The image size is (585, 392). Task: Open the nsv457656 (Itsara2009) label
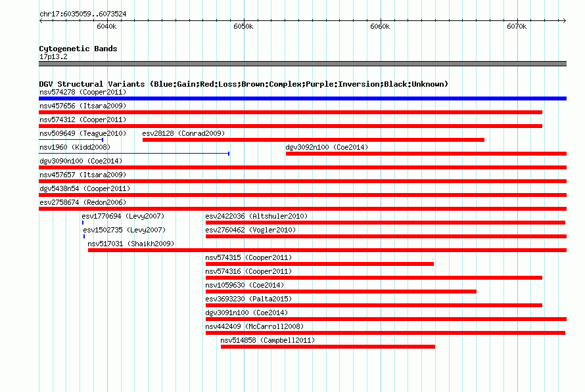coord(83,106)
